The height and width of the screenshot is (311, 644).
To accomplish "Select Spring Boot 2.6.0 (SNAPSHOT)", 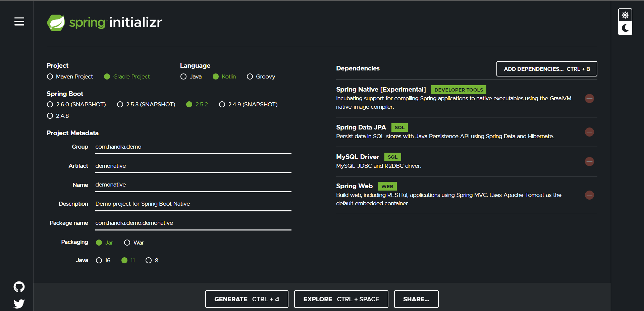I will (x=76, y=104).
